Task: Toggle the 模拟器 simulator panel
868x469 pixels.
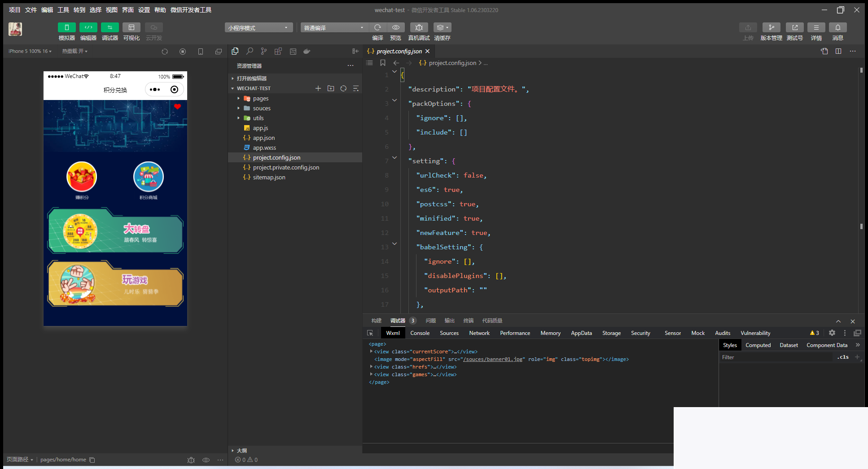Action: point(66,28)
